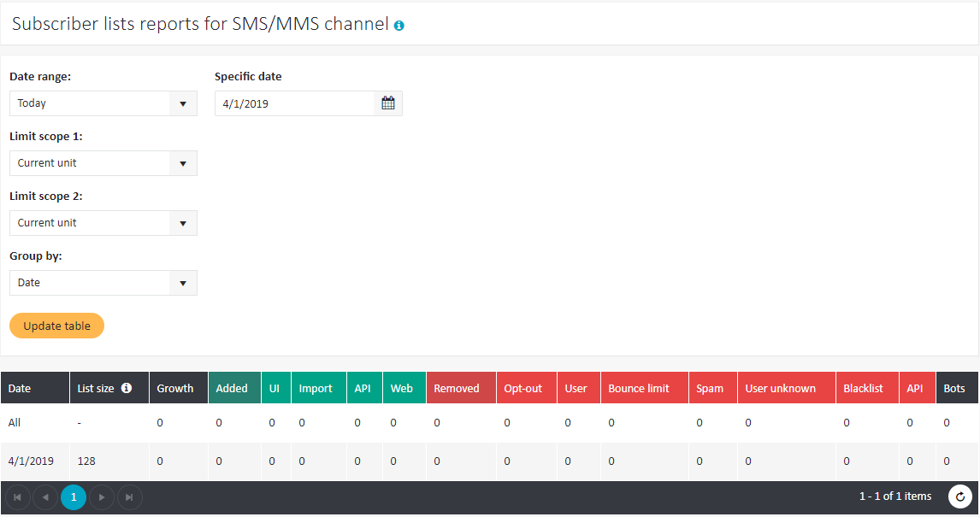
Task: Sort by the Added column header
Action: coord(232,388)
